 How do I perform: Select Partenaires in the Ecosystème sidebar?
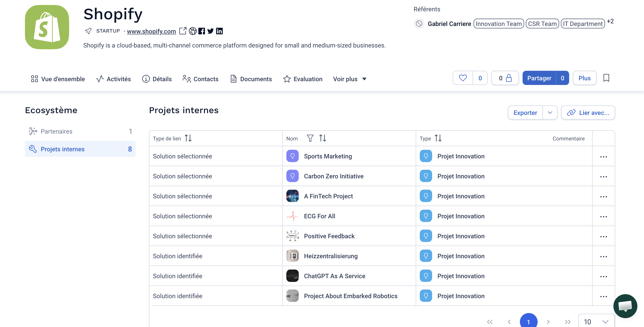[x=80, y=131]
